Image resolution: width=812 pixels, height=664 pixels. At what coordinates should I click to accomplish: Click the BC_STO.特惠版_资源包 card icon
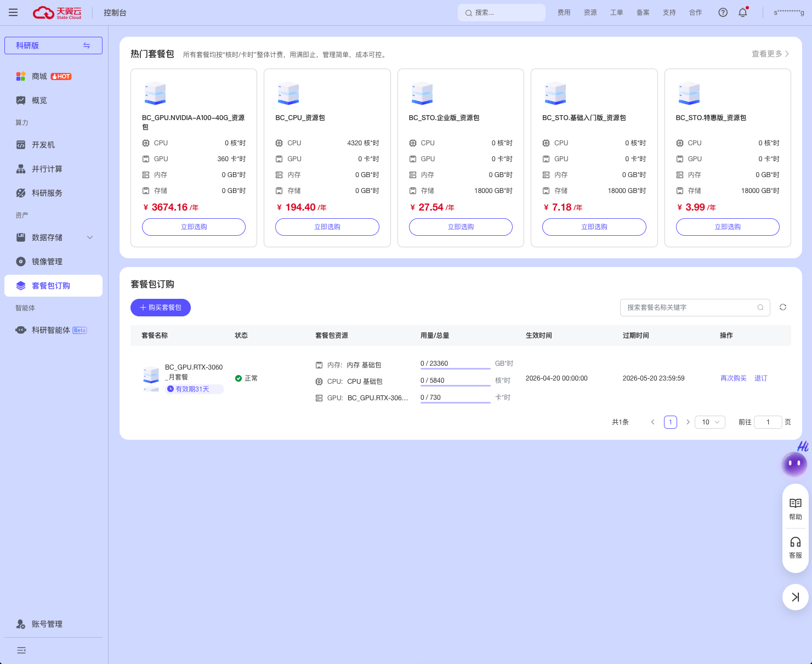click(x=689, y=94)
